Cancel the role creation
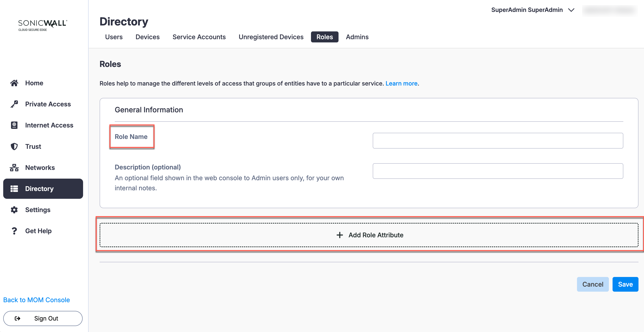Screen dimensions: 644x332 click(593, 284)
